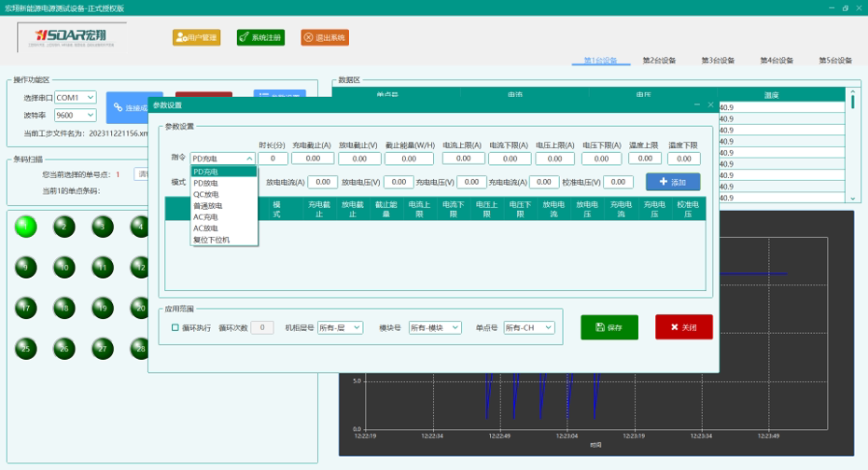Screen dimensions: 868x470
Task: Switch to the 第2台设备 tab
Action: [659, 61]
